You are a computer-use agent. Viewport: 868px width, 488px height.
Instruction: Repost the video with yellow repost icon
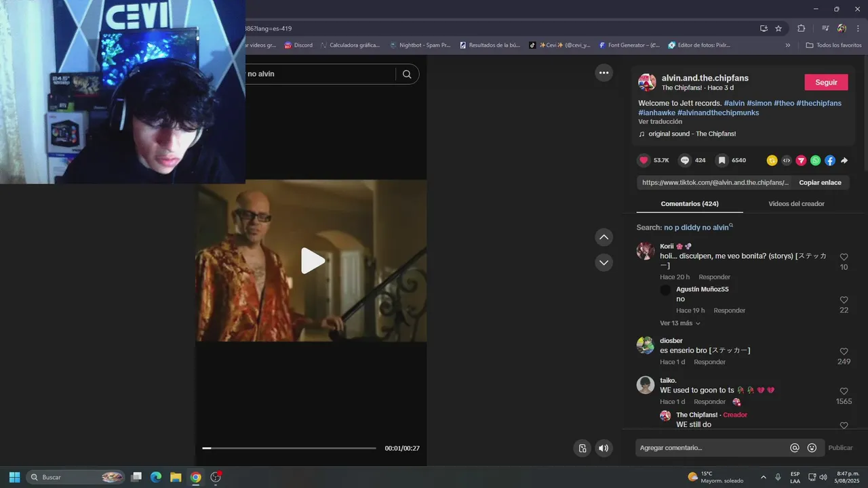tap(772, 161)
